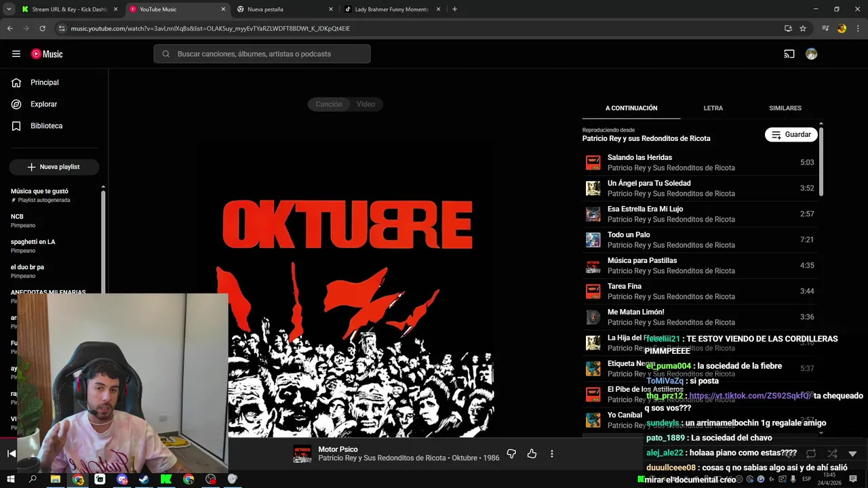The height and width of the screenshot is (488, 868).
Task: Open Discord from the taskbar
Action: (122, 479)
